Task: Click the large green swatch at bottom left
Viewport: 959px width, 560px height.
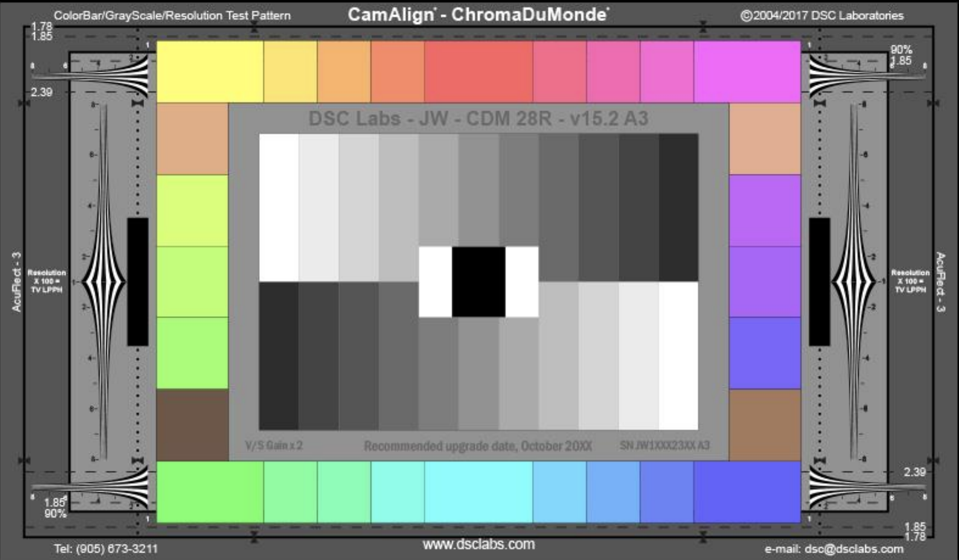Action: (210, 492)
